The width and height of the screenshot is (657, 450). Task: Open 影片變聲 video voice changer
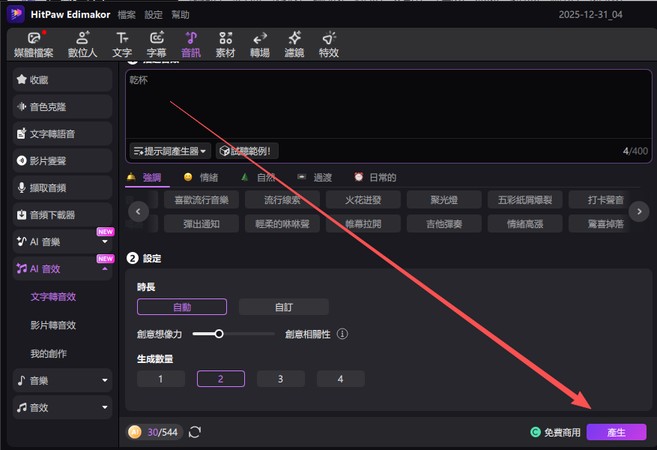(x=62, y=161)
